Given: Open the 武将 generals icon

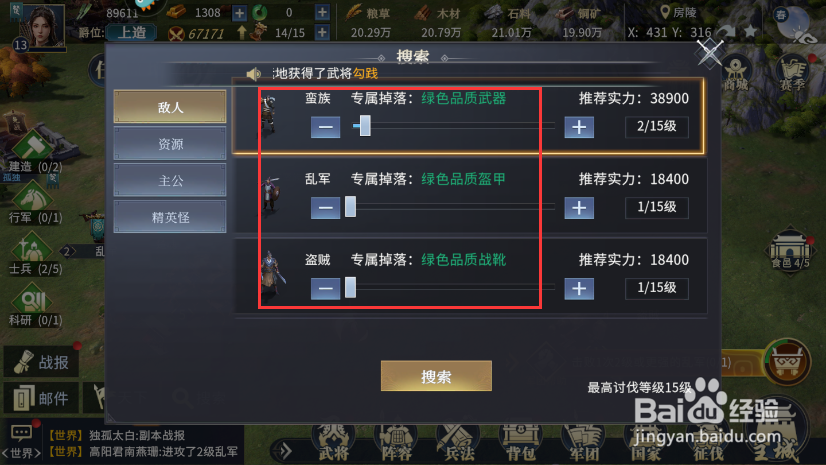Looking at the screenshot, I should pyautogui.click(x=333, y=441).
